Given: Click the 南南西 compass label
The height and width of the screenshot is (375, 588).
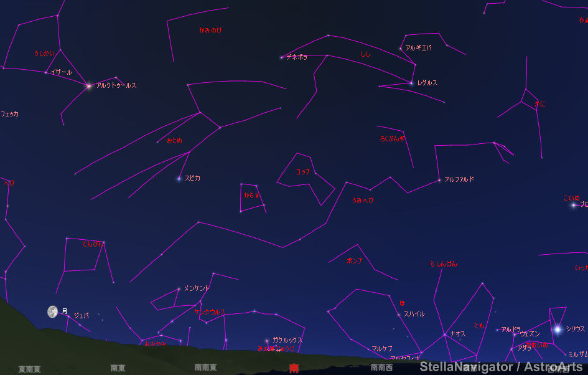Looking at the screenshot, I should (x=381, y=368).
